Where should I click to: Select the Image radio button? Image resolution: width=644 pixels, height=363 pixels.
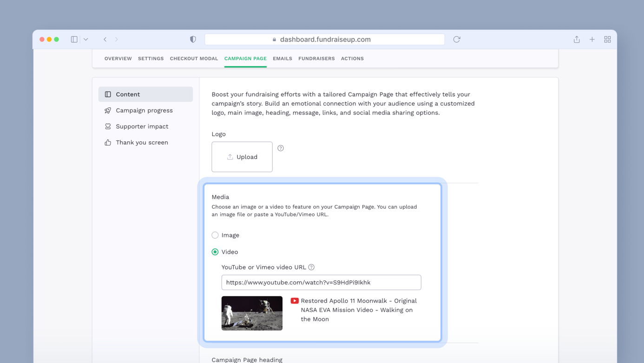coord(215,235)
